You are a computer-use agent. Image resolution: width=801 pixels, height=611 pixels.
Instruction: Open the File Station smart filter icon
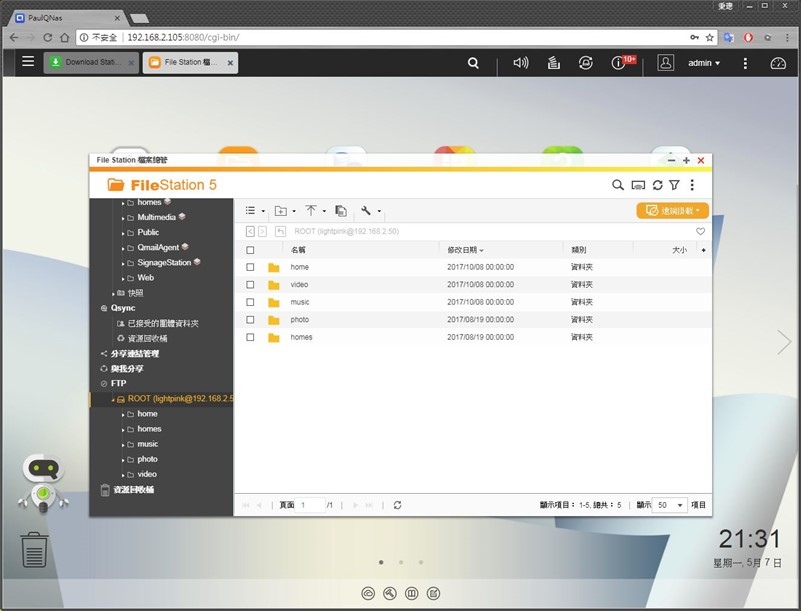(674, 185)
